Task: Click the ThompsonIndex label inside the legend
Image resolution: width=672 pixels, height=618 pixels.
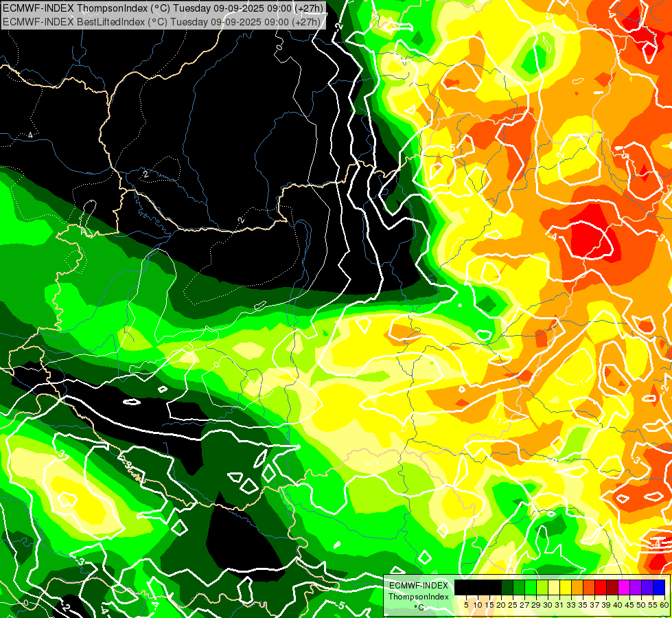Action: pos(419,597)
